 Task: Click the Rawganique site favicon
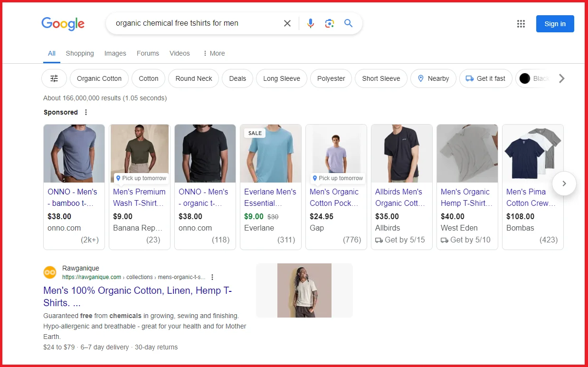[x=50, y=272]
